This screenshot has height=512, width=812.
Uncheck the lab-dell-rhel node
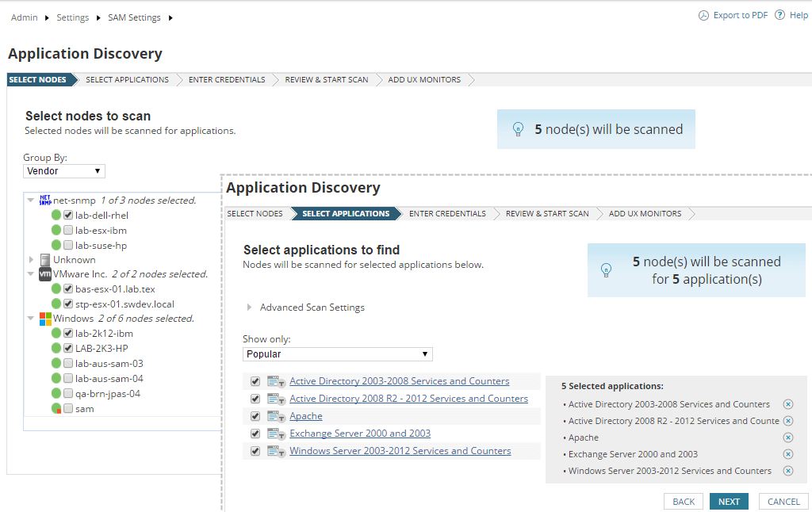pyautogui.click(x=68, y=215)
